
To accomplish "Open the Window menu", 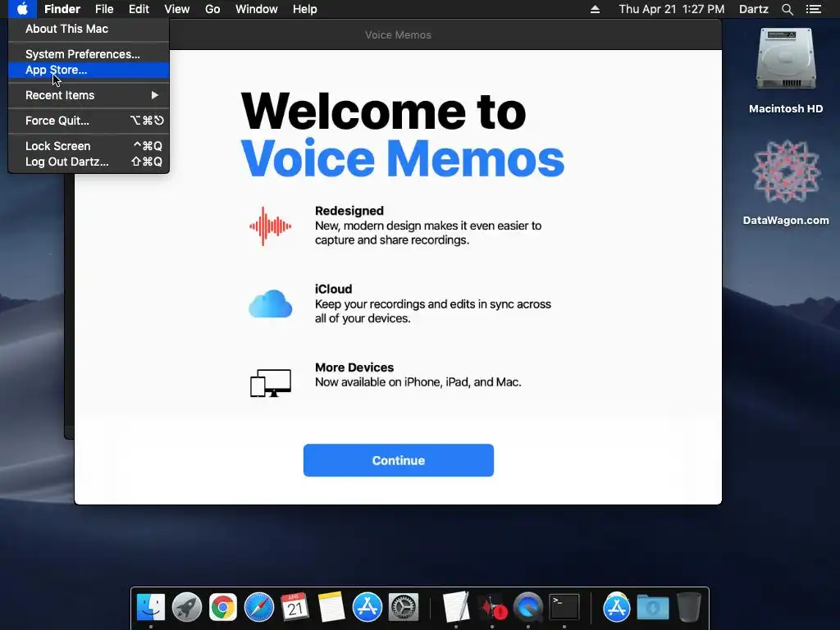I will (x=257, y=9).
